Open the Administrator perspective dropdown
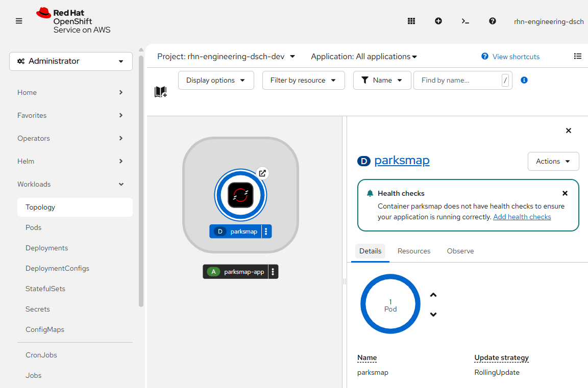 [71, 61]
